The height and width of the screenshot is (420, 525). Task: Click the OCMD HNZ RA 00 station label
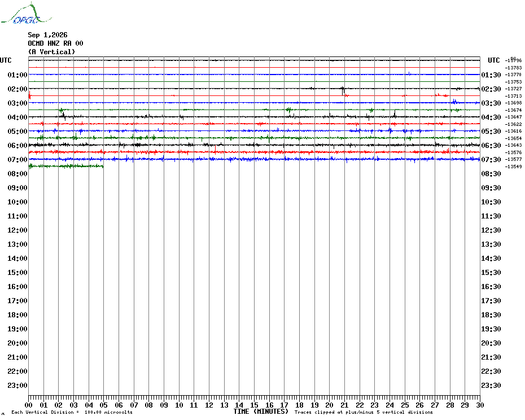point(55,43)
